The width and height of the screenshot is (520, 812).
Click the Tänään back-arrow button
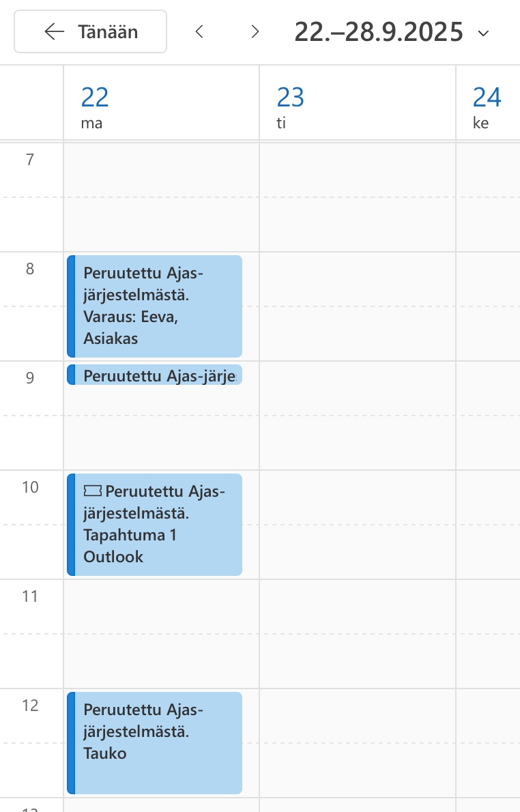pos(91,31)
